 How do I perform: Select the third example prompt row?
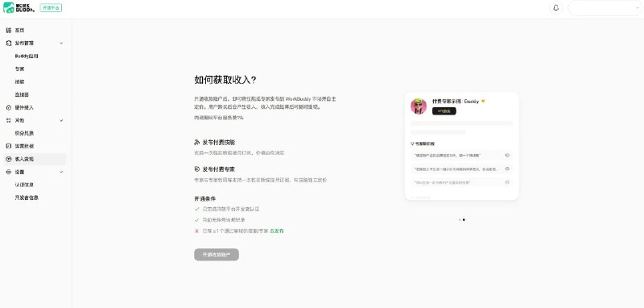(461, 182)
